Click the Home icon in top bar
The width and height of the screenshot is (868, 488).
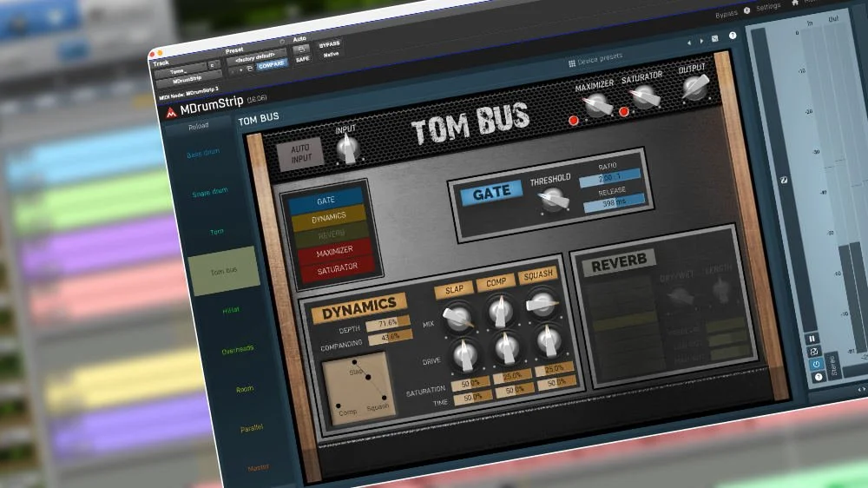pyautogui.click(x=795, y=3)
